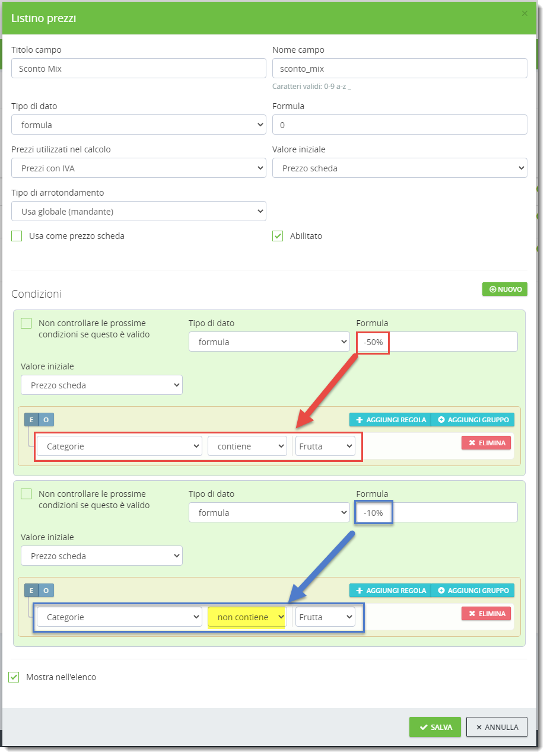Open 'Tipo di arrotondamento' dropdown

[138, 212]
